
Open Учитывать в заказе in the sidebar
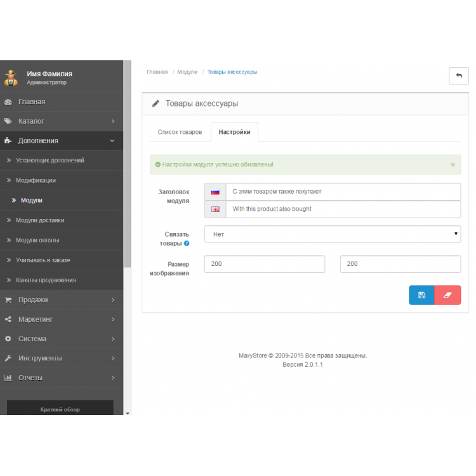tap(62, 260)
